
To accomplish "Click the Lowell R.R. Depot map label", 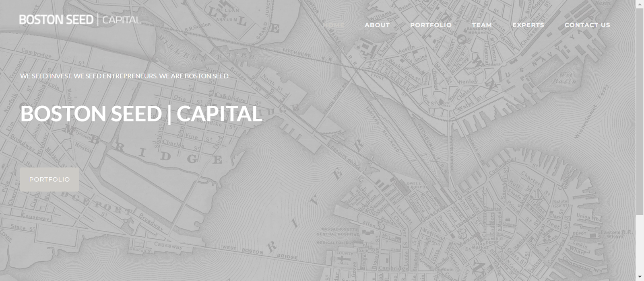I will 416,185.
